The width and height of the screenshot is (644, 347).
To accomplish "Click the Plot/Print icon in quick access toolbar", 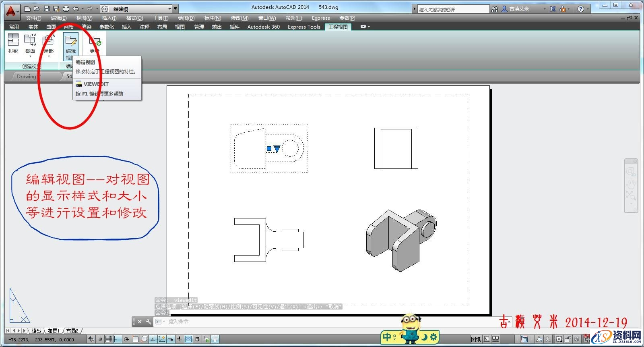I will [x=66, y=8].
